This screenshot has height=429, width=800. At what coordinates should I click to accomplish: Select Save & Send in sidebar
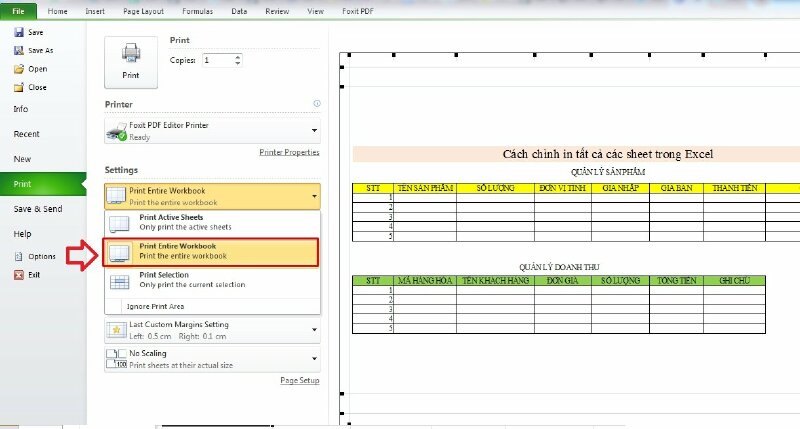coord(38,209)
